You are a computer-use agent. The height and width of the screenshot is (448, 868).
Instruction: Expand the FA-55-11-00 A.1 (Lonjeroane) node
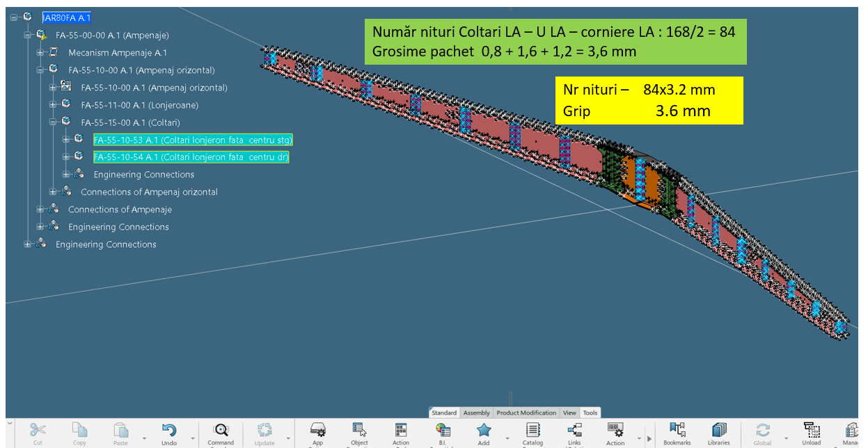(x=54, y=105)
